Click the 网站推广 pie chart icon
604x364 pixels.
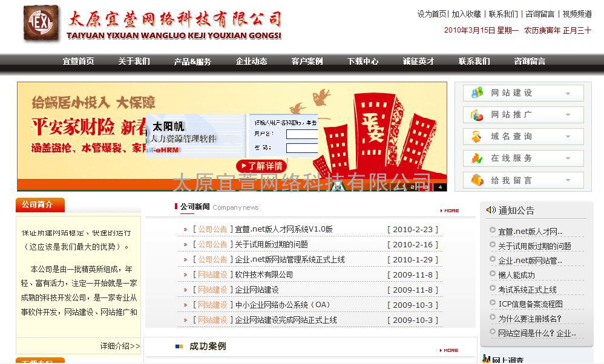tap(478, 115)
